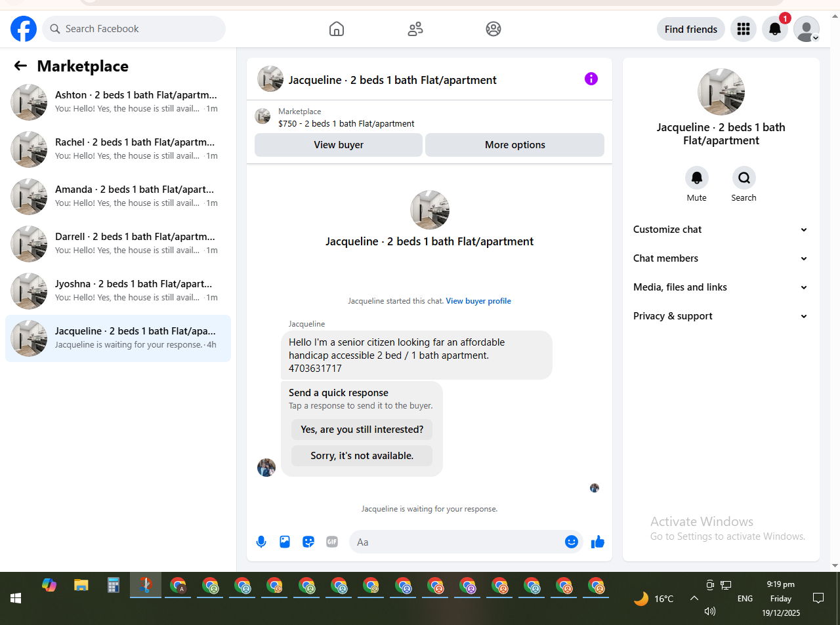Expand Media, files and links section
840x625 pixels.
tap(721, 287)
